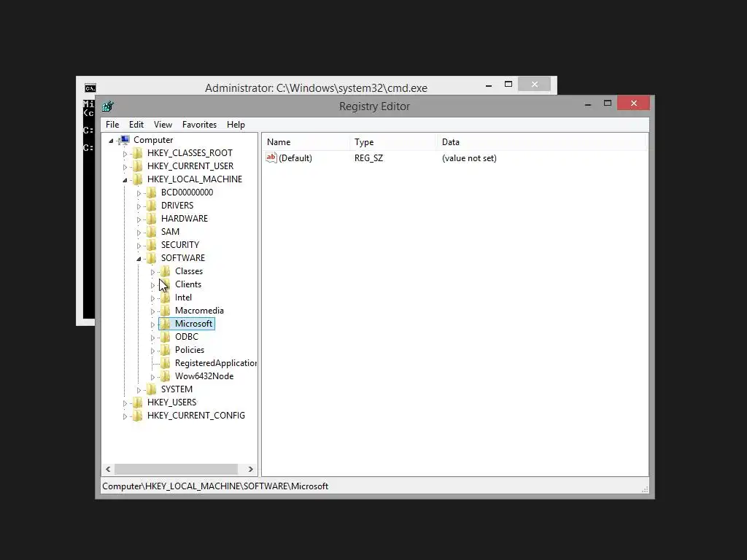This screenshot has width=747, height=560.
Task: Click the BCD00000000 folder icon
Action: coord(152,192)
